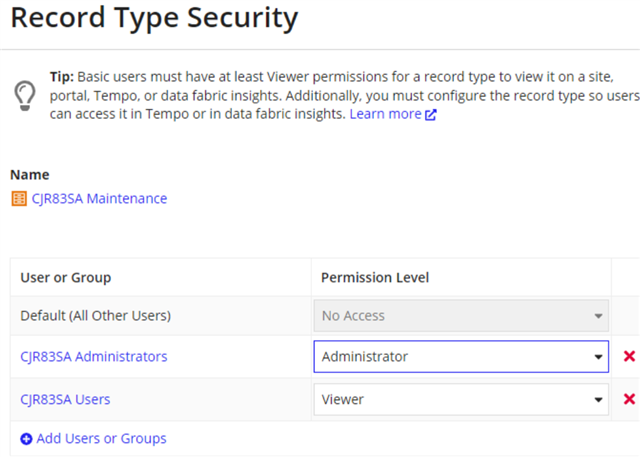Click the plus icon beside Add Users
The width and height of the screenshot is (640, 457).
(26, 439)
